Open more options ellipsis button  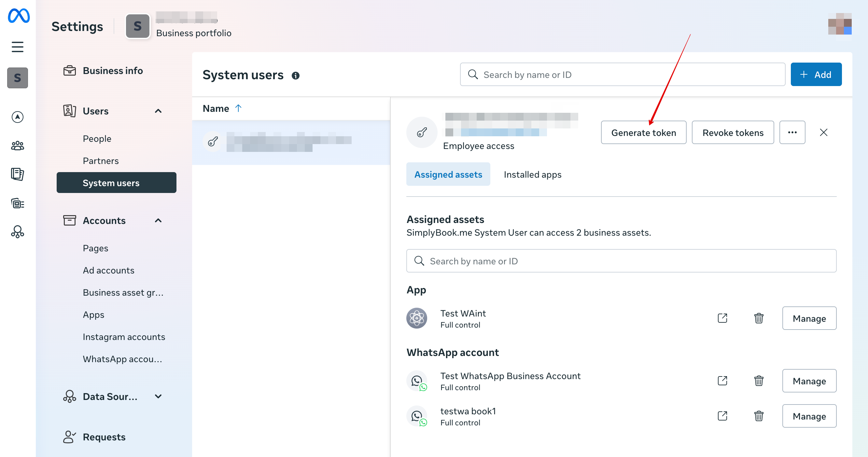(x=792, y=133)
